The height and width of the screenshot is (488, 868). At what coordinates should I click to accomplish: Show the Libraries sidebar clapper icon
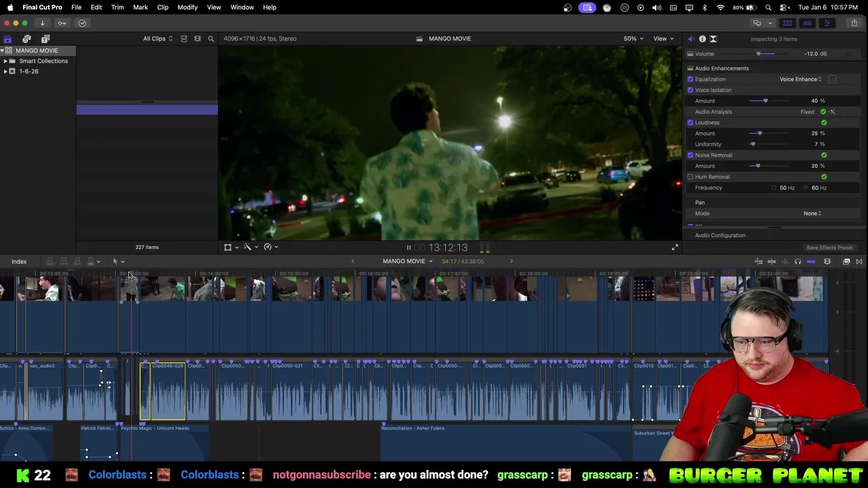pyautogui.click(x=7, y=39)
